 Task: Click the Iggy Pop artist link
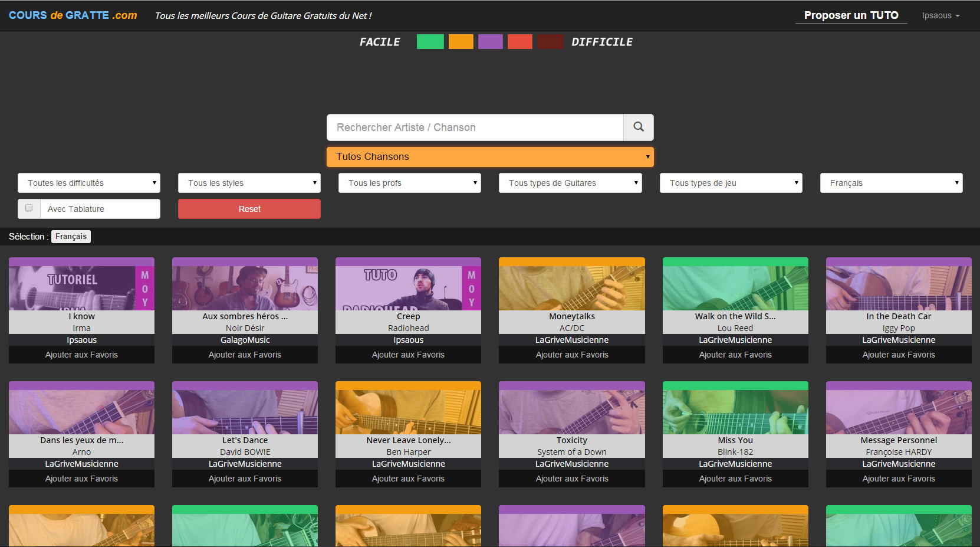pyautogui.click(x=899, y=328)
